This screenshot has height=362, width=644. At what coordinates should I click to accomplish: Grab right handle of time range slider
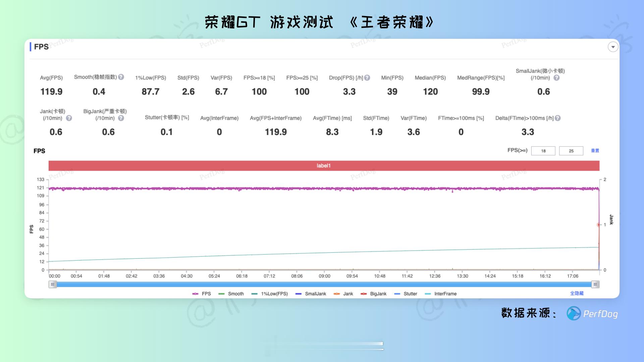pos(595,284)
